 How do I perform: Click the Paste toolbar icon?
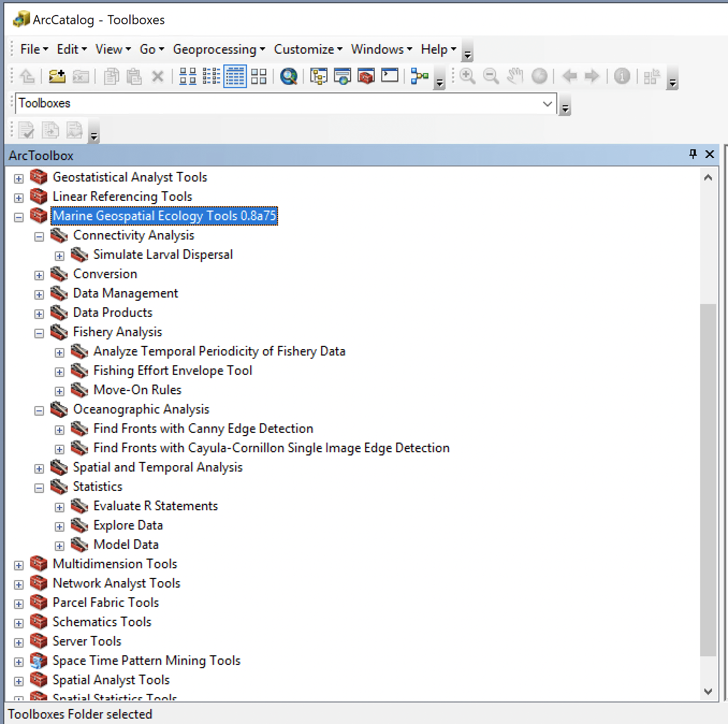point(134,76)
